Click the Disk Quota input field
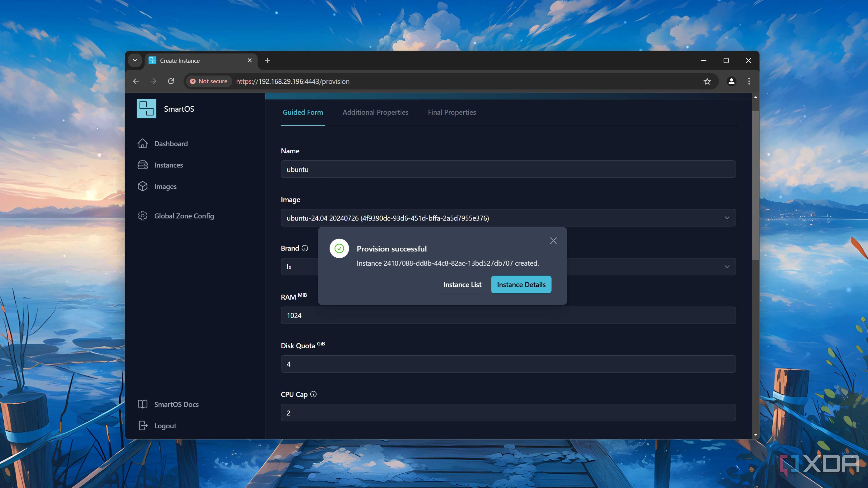868x488 pixels. 508,364
